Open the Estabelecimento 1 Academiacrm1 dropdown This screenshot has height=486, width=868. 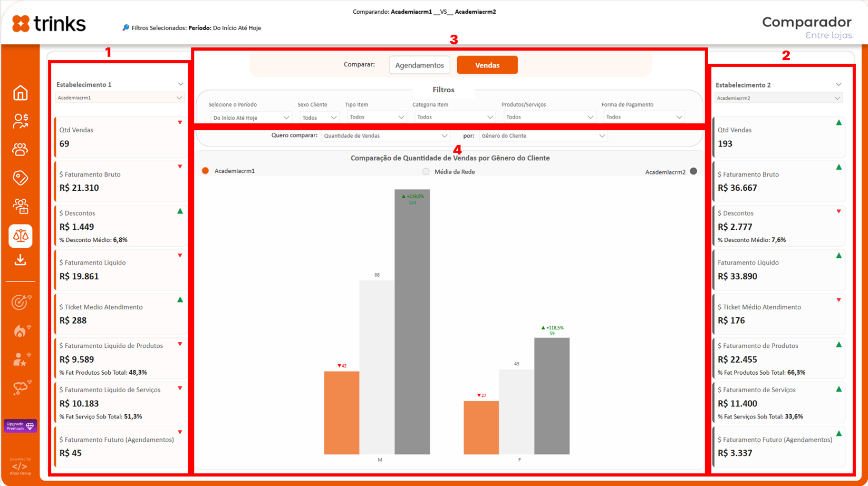pyautogui.click(x=120, y=98)
